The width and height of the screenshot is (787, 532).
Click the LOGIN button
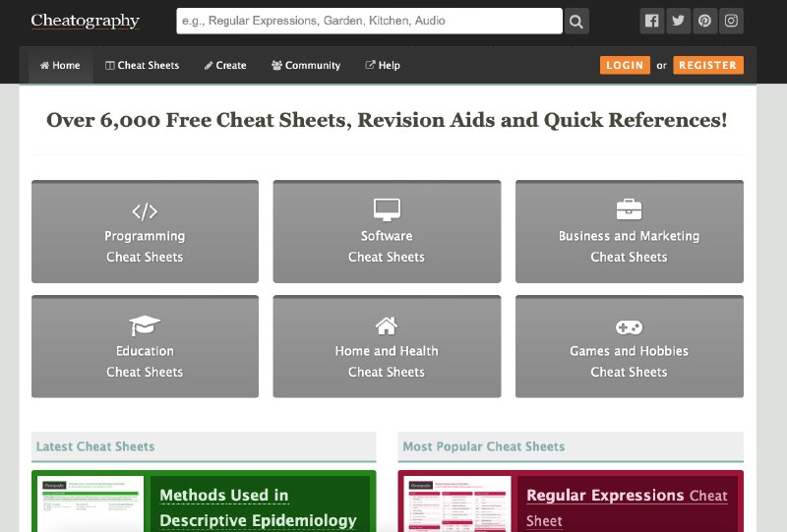pyautogui.click(x=625, y=65)
